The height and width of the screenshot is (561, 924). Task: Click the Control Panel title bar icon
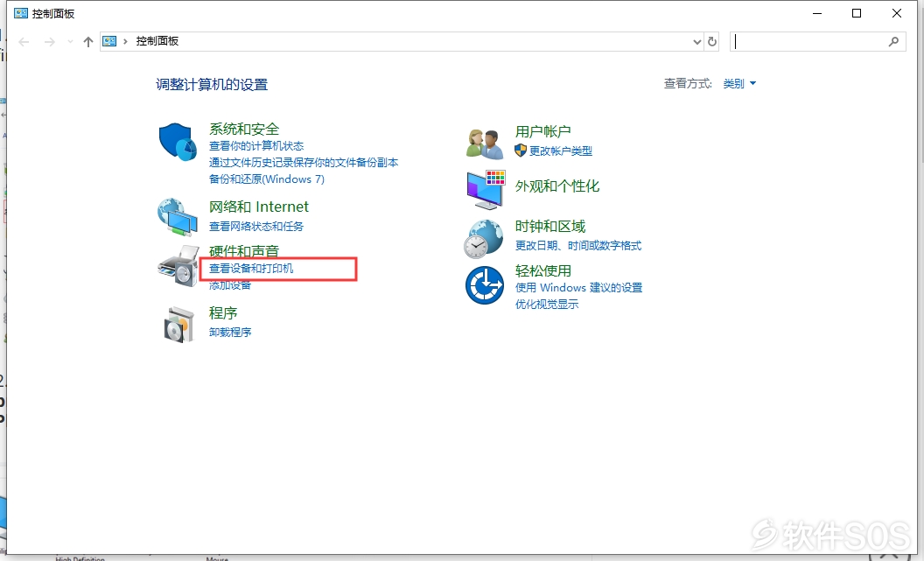(21, 13)
